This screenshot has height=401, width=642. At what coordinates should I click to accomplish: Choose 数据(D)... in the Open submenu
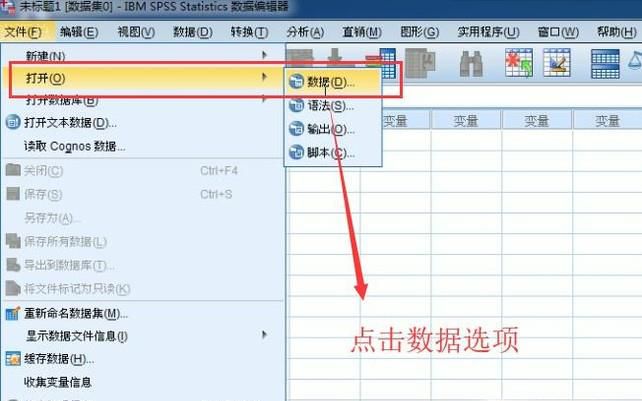(x=333, y=82)
